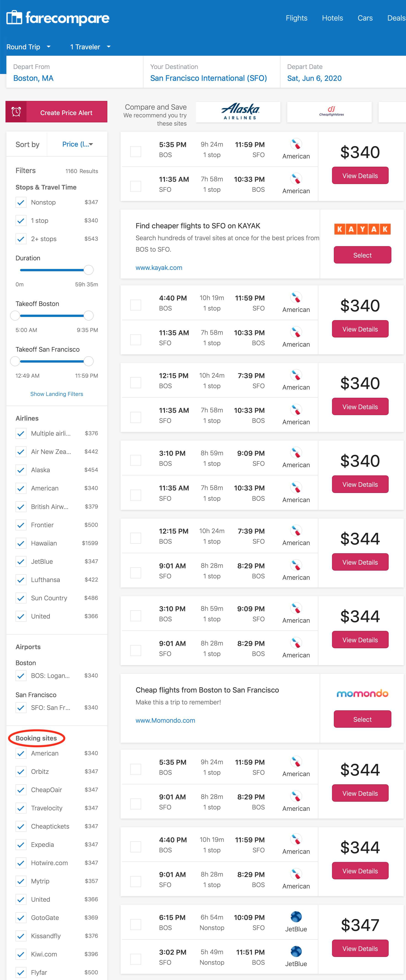Toggle the Hawaiian airline checkbox
Viewport: 406px width, 980px height.
click(x=21, y=543)
